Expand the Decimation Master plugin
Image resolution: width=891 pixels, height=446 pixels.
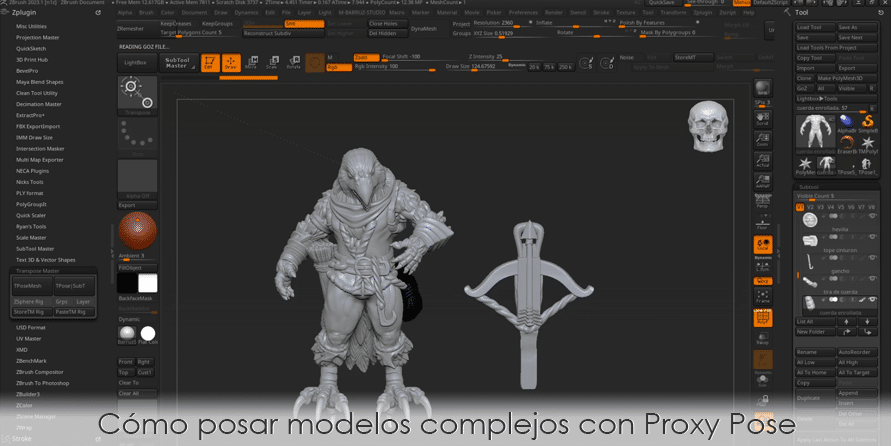pyautogui.click(x=39, y=104)
